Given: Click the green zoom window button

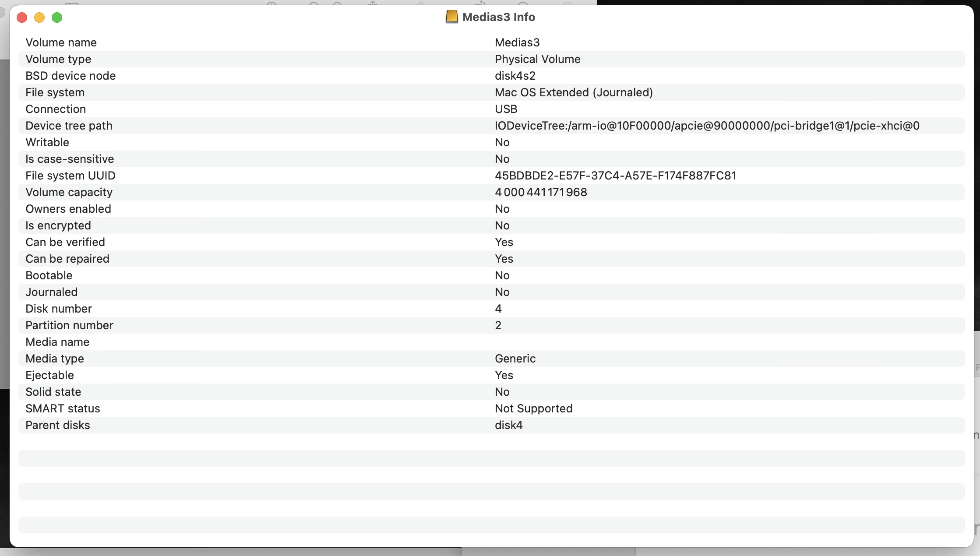Looking at the screenshot, I should (x=57, y=18).
